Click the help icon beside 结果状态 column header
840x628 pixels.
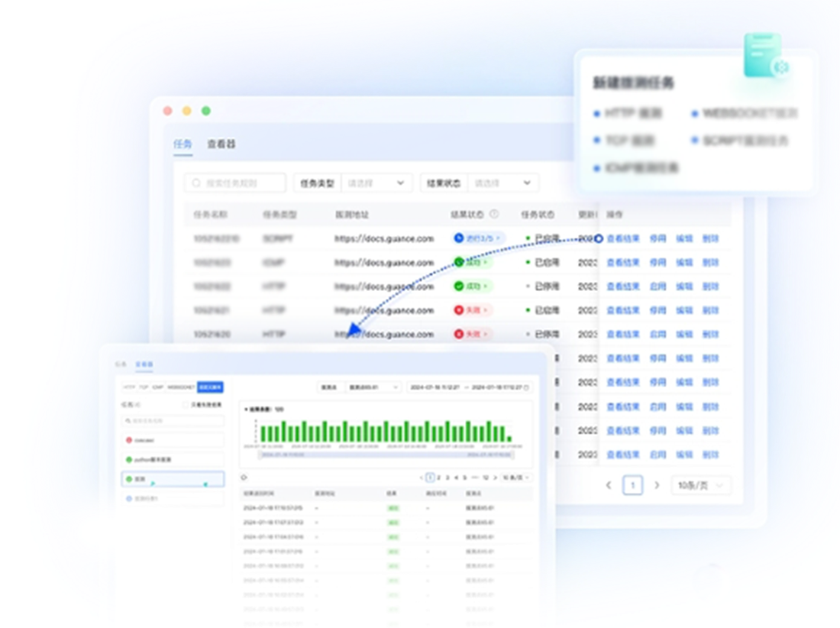(x=494, y=215)
